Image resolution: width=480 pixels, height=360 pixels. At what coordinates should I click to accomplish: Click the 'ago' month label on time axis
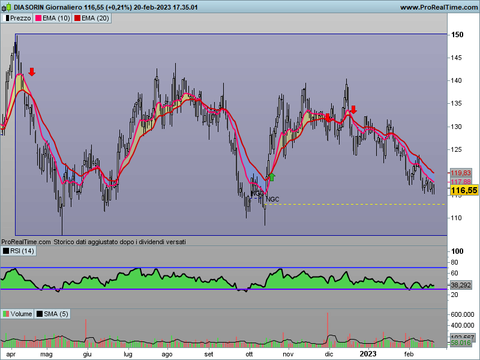tap(167, 354)
